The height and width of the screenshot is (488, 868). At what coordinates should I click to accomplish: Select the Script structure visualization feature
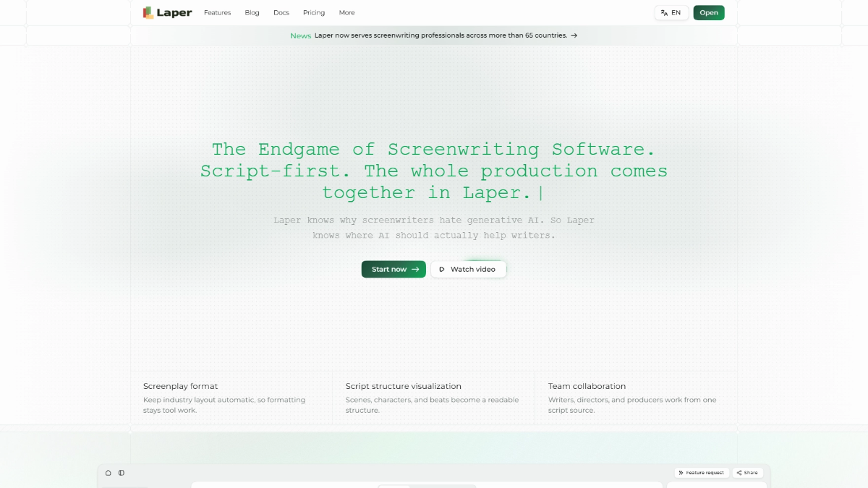(434, 398)
